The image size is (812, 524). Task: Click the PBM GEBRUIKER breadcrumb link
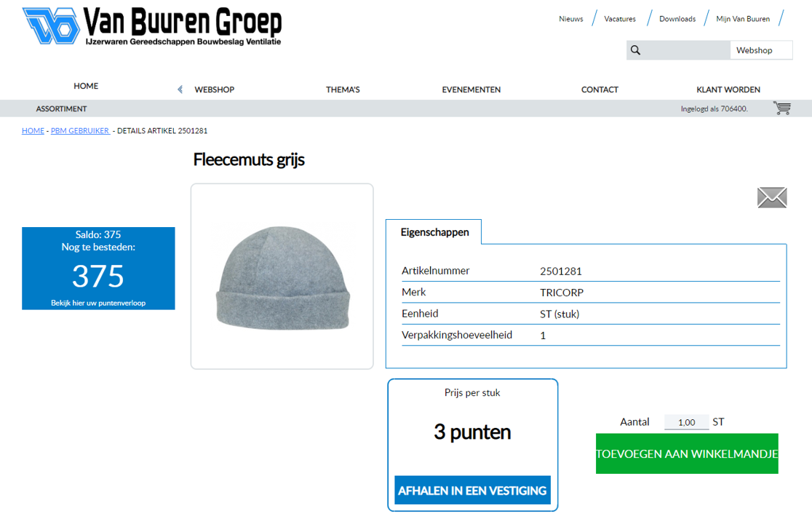80,130
